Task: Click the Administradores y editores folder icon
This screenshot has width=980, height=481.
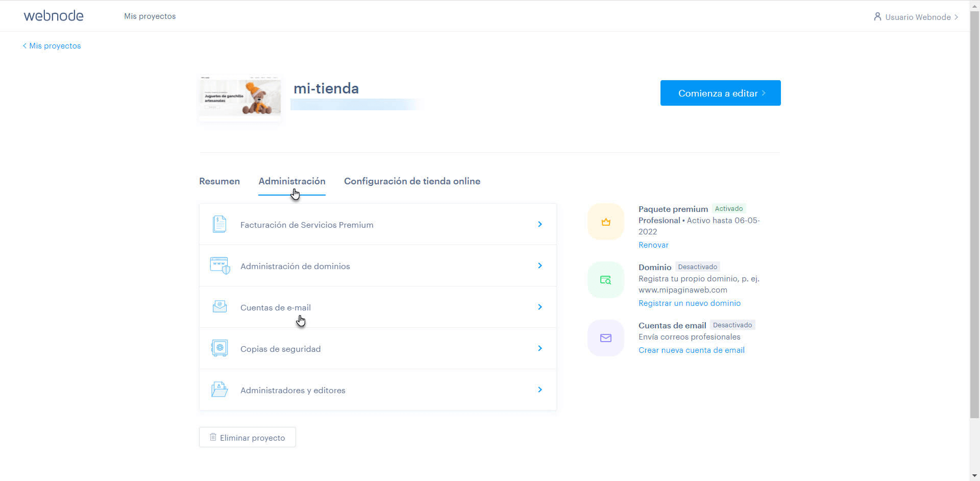Action: coord(219,389)
